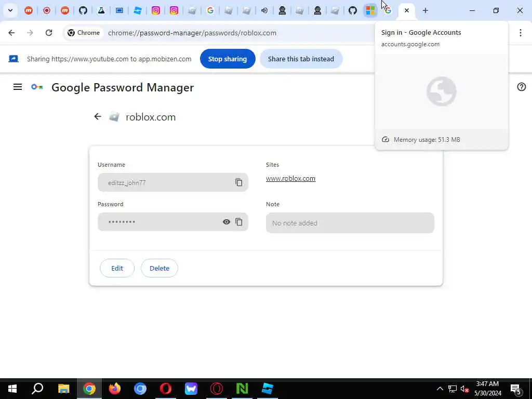Switch to the blue rectangle icon tab
The height and width of the screenshot is (399, 532).
click(x=119, y=10)
